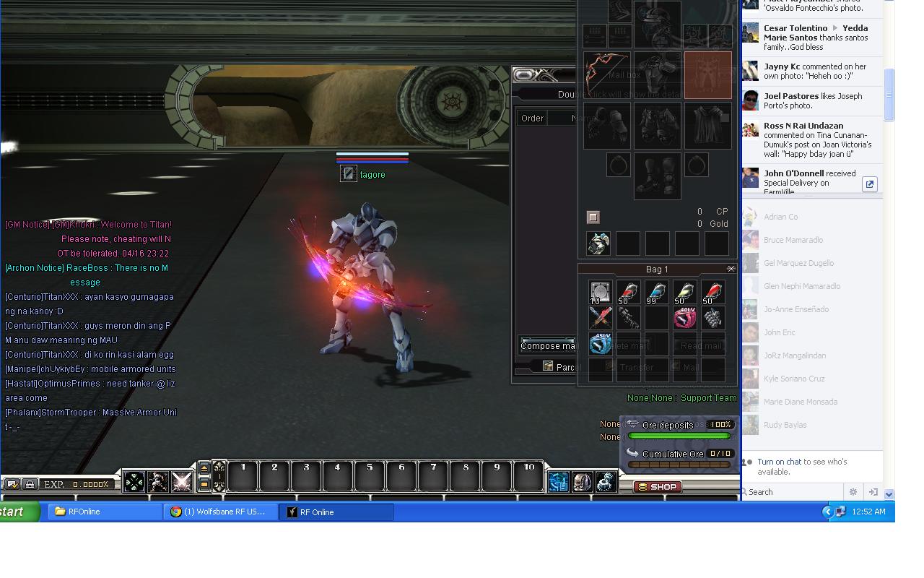Image resolution: width=924 pixels, height=578 pixels.
Task: Click the character stance icon beside EXP
Action: [x=158, y=481]
